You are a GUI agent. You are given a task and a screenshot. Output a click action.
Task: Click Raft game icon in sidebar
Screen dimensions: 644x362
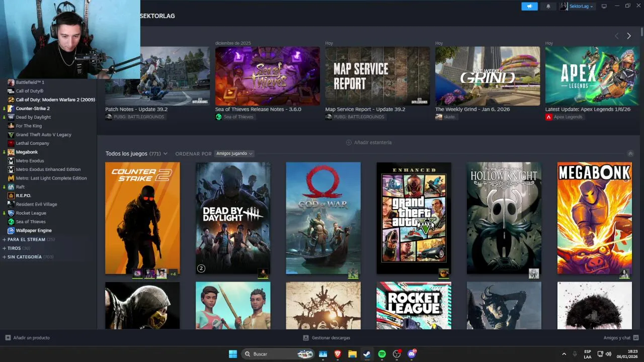[x=11, y=187]
